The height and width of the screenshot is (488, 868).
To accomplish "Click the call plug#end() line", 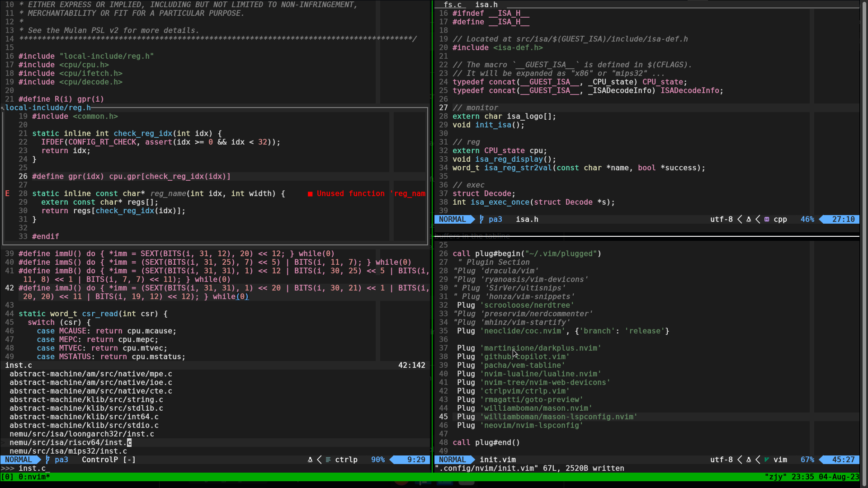I will (x=486, y=442).
